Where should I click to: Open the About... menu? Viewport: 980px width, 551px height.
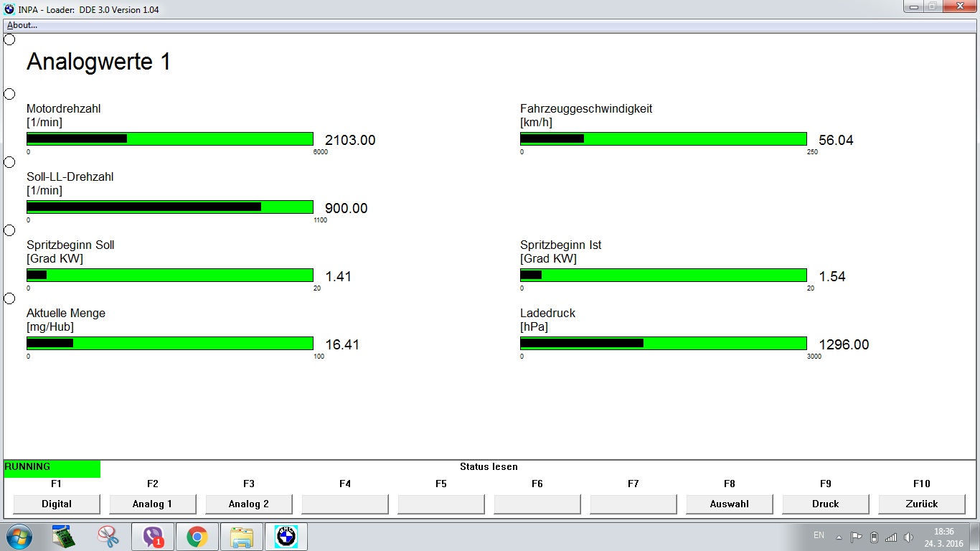pyautogui.click(x=22, y=25)
